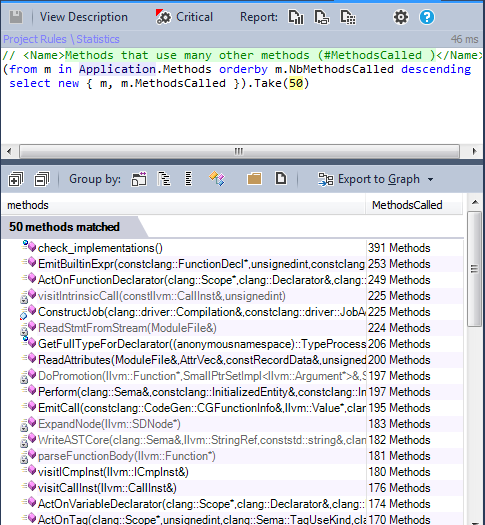Open the first Report chart icon
485x525 pixels.
pos(296,17)
